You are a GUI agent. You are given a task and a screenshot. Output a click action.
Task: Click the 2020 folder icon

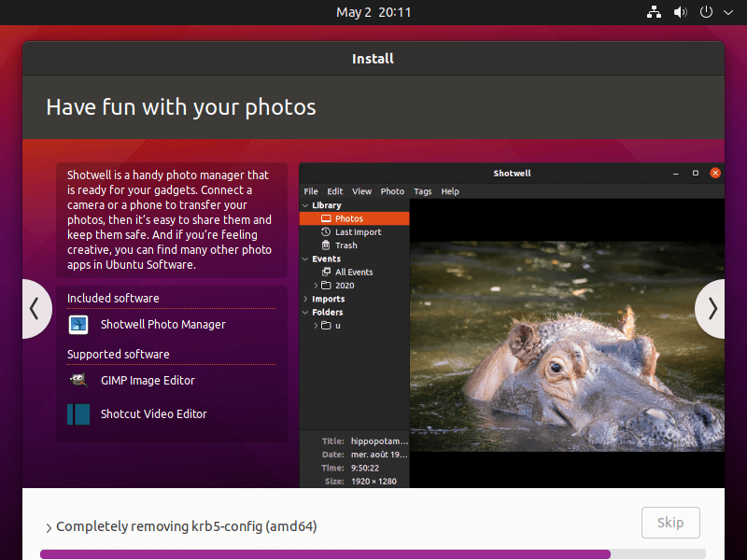click(326, 286)
